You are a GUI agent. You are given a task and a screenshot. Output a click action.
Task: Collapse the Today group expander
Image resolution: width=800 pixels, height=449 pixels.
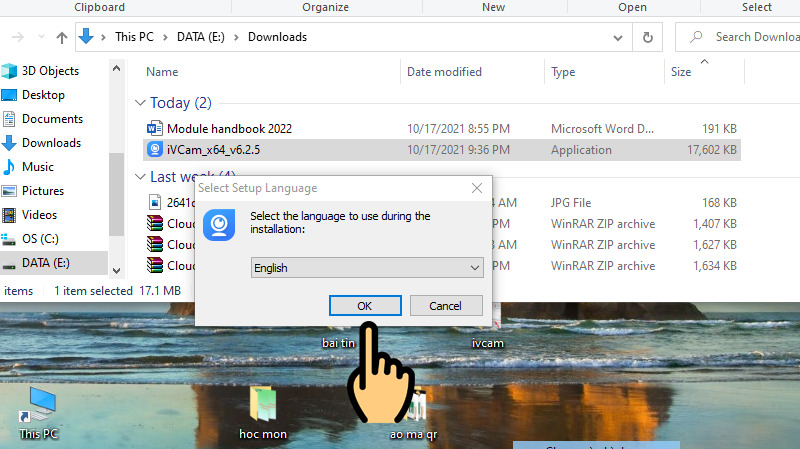[140, 103]
